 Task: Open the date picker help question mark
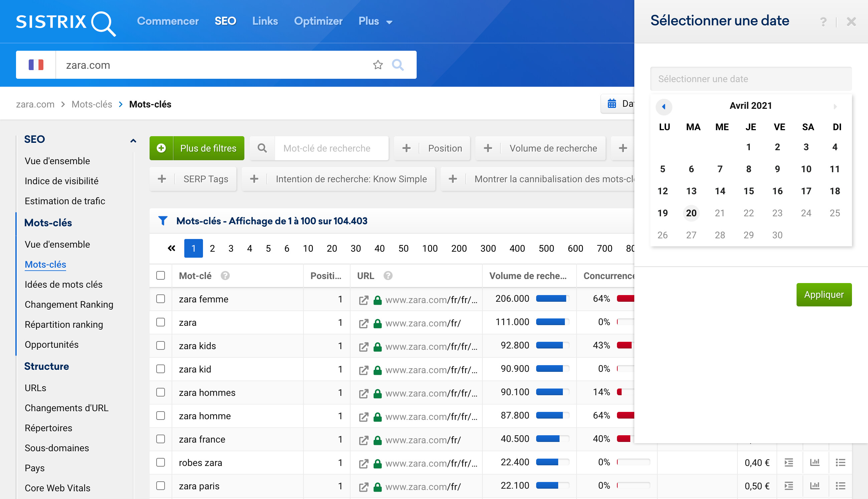[823, 22]
